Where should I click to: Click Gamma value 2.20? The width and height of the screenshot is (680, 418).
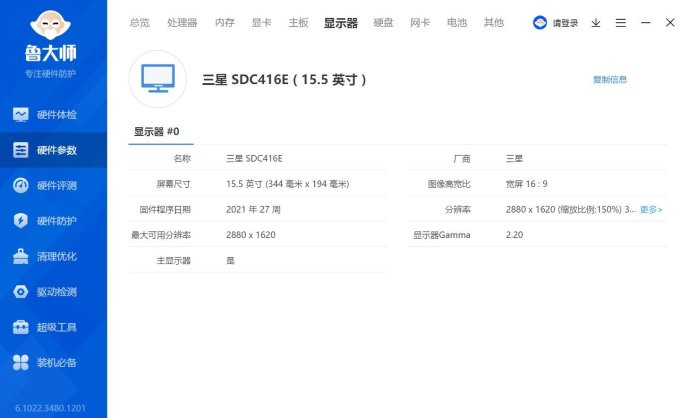(514, 235)
